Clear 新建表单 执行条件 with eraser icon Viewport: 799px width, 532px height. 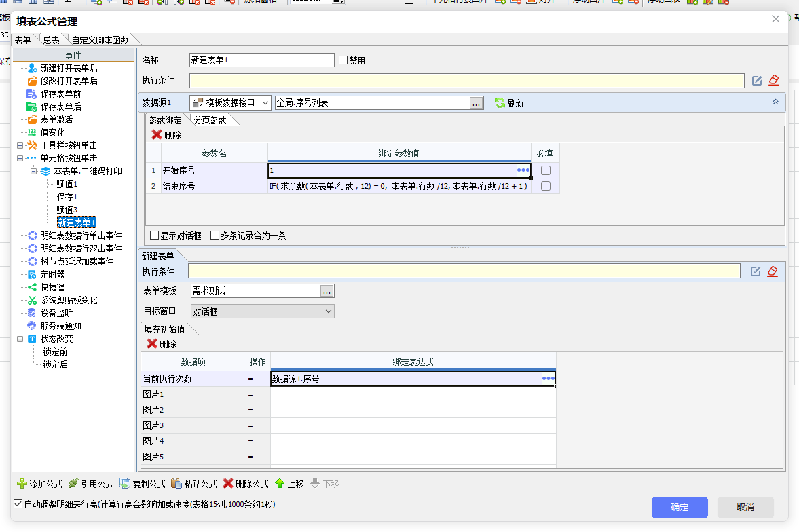click(x=773, y=271)
